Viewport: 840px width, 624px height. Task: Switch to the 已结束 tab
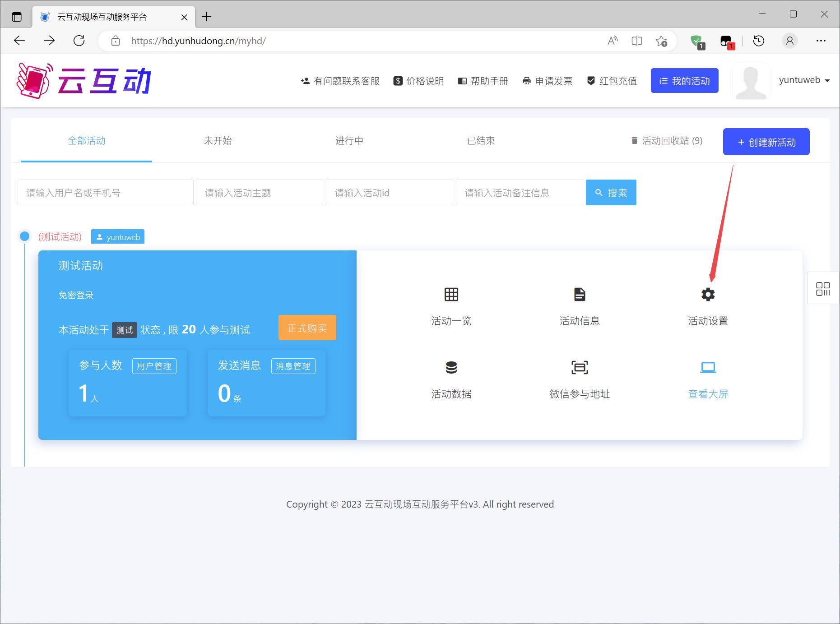click(481, 141)
